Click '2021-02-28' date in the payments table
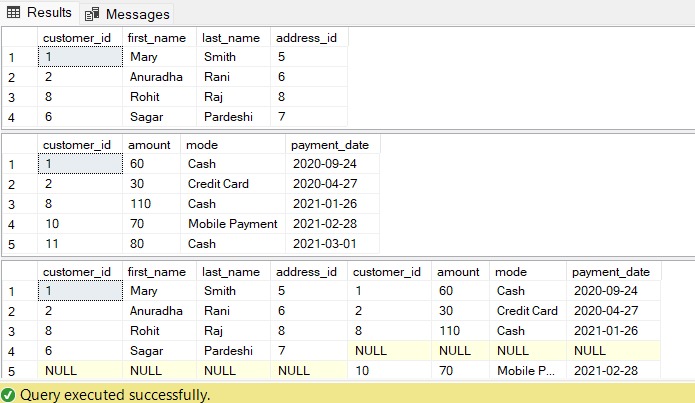The width and height of the screenshot is (695, 403). pyautogui.click(x=333, y=223)
